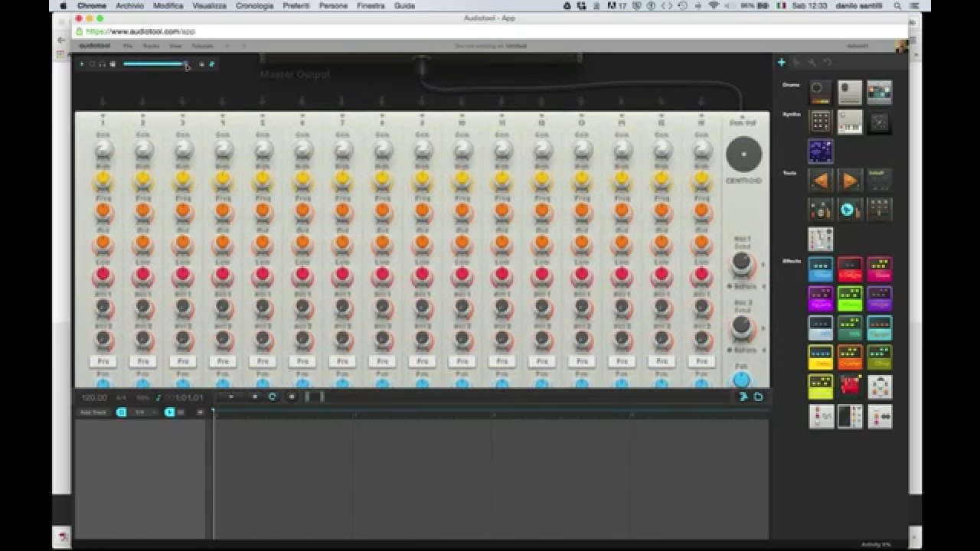Select the tool with the blue round play icon
The width and height of the screenshot is (980, 551).
click(850, 209)
